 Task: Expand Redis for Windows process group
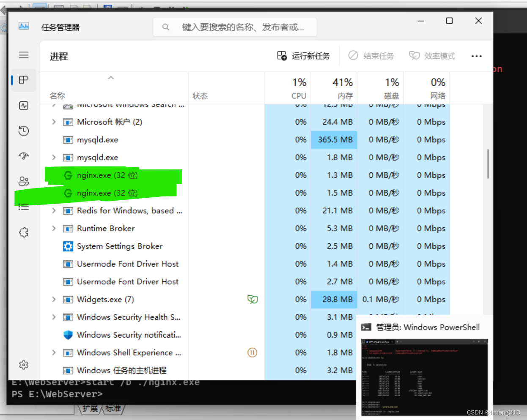(54, 210)
